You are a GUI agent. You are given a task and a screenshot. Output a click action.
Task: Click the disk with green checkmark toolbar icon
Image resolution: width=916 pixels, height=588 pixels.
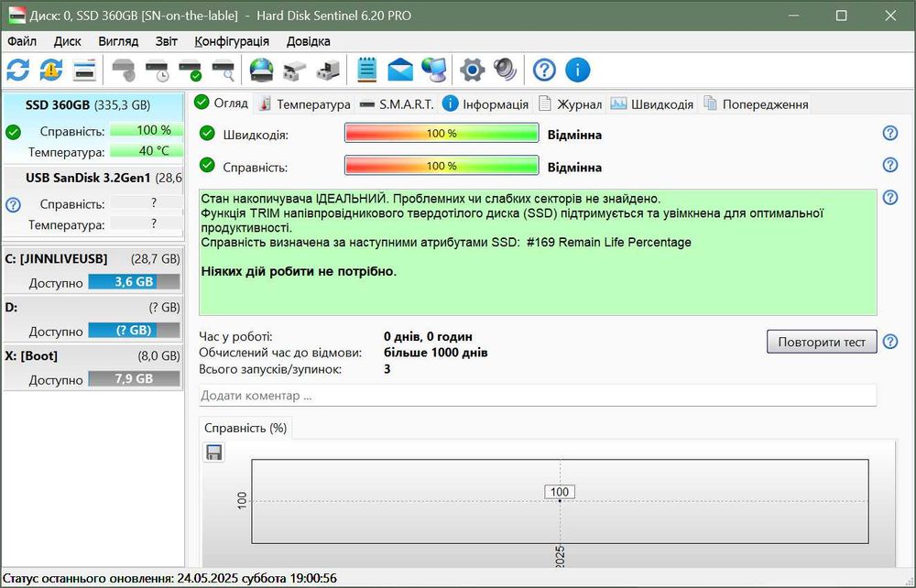click(x=190, y=71)
